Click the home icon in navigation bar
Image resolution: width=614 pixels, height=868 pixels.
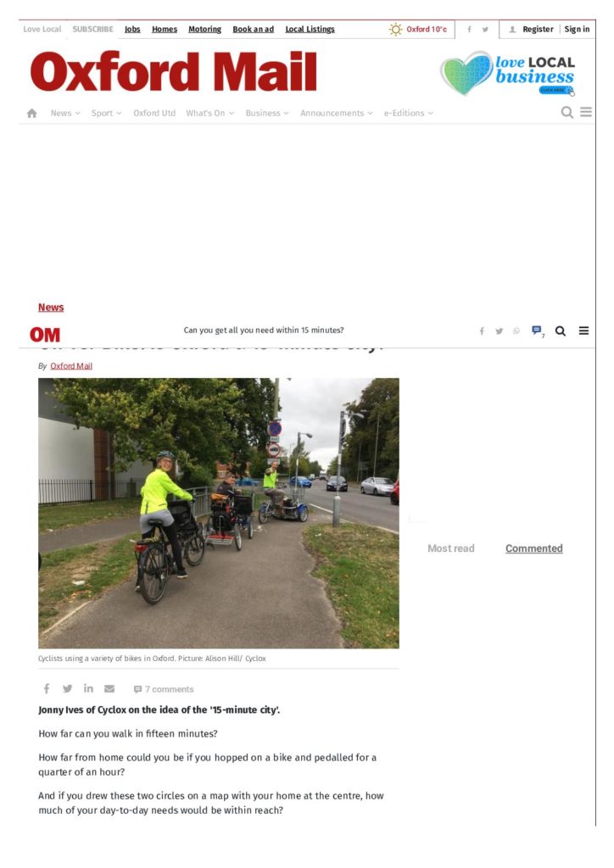[32, 113]
